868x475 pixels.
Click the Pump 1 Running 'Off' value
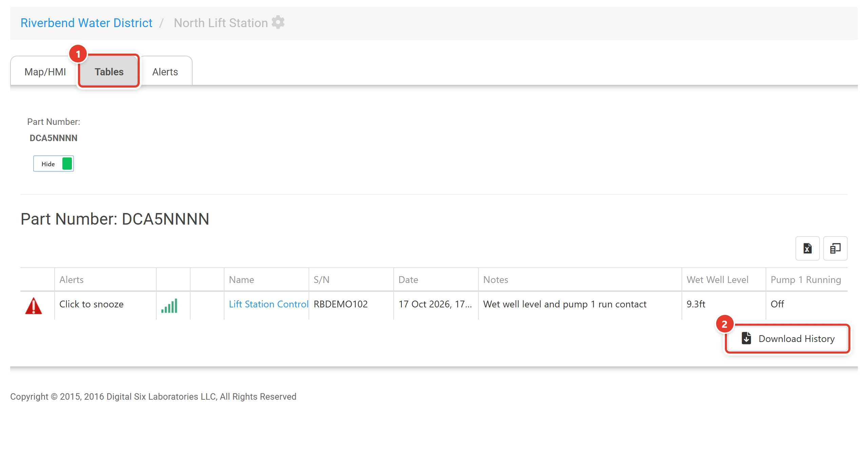click(777, 304)
